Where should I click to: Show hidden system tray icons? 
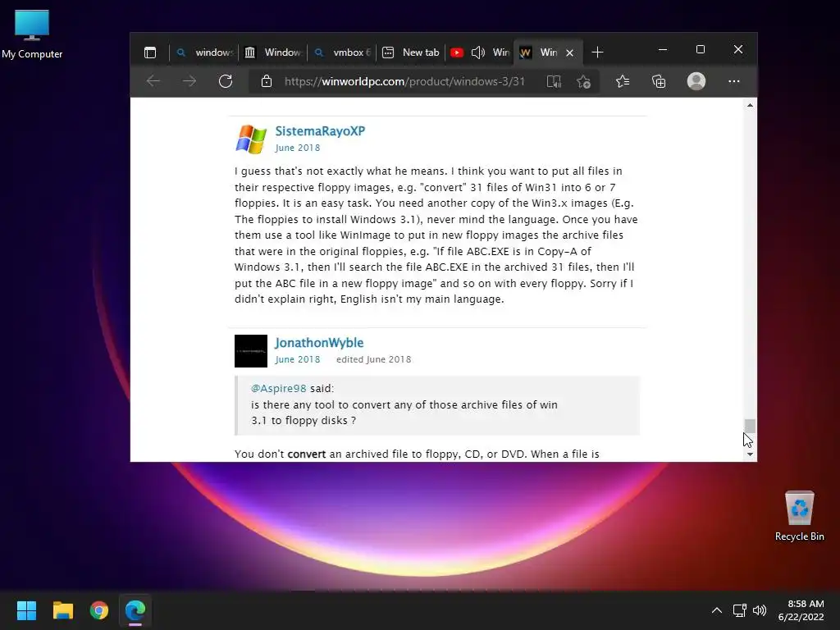[x=716, y=610]
